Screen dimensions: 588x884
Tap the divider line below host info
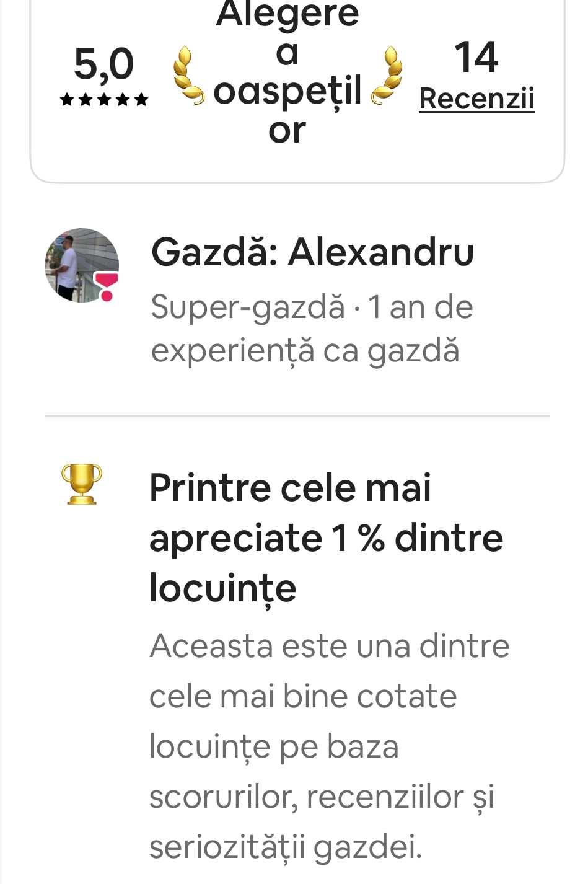point(297,417)
